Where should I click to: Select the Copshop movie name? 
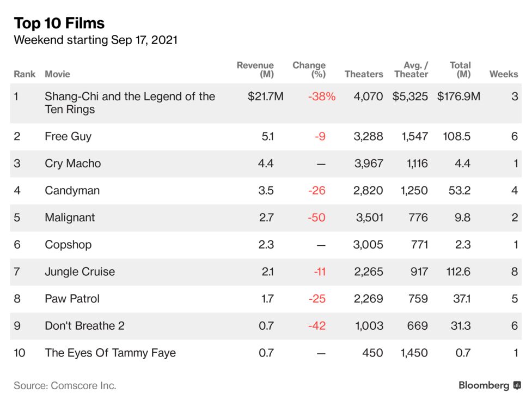point(69,245)
